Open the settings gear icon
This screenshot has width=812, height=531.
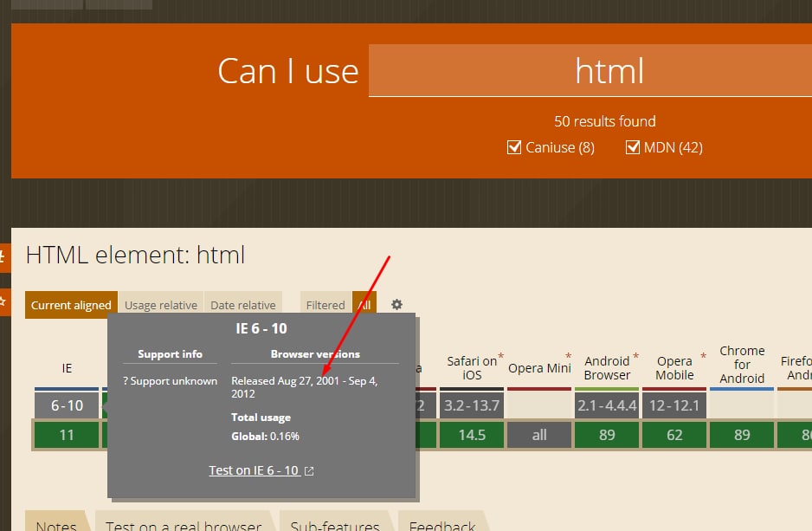pyautogui.click(x=396, y=305)
